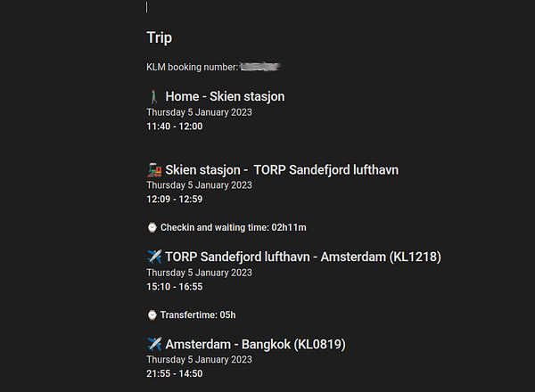
Task: Click the train emoji before Skien stasjon
Action: point(154,170)
